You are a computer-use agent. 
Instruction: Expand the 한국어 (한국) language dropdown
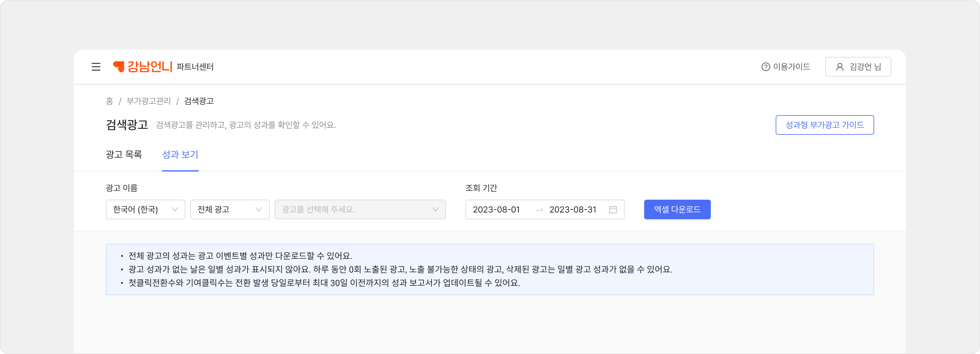coord(145,209)
